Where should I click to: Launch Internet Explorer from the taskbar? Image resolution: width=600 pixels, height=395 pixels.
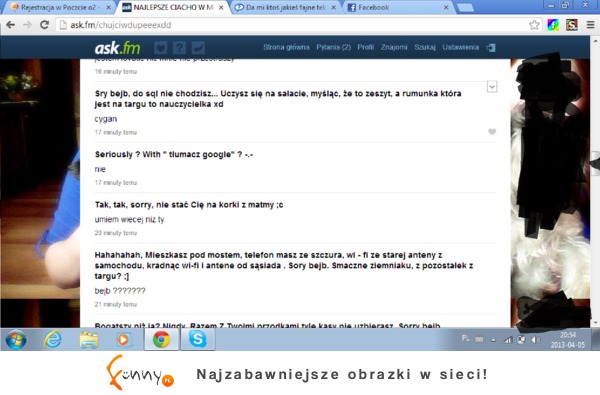click(52, 339)
